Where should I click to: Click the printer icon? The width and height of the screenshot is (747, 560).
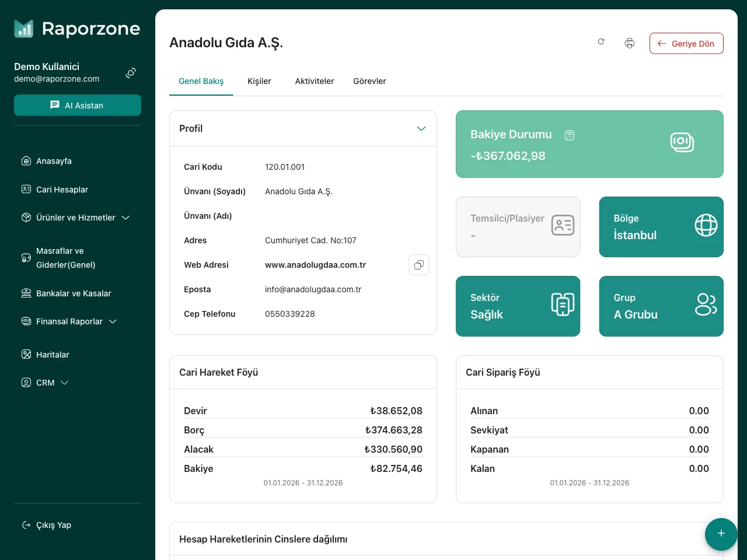(x=629, y=43)
